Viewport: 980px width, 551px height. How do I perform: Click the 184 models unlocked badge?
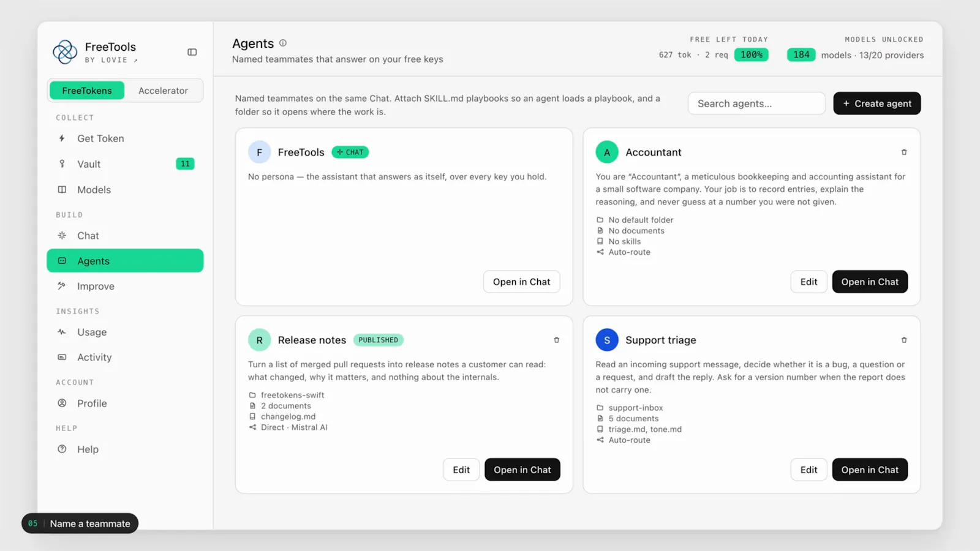coord(801,54)
